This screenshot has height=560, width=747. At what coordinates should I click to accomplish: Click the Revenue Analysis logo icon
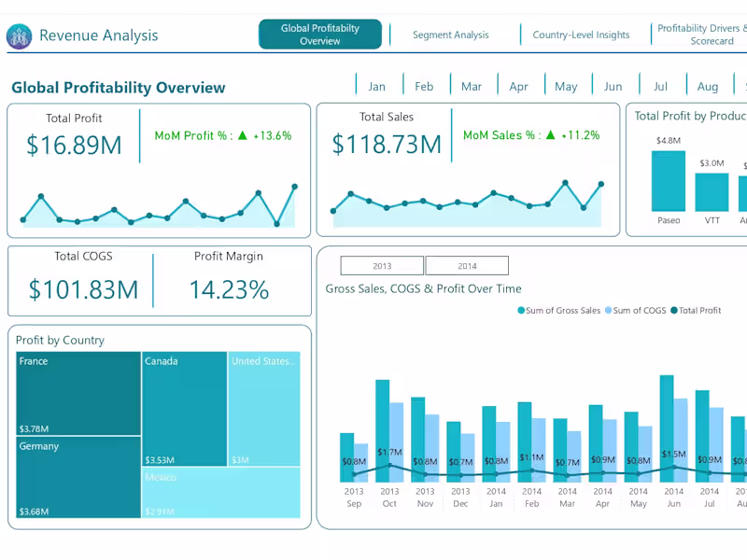(21, 35)
